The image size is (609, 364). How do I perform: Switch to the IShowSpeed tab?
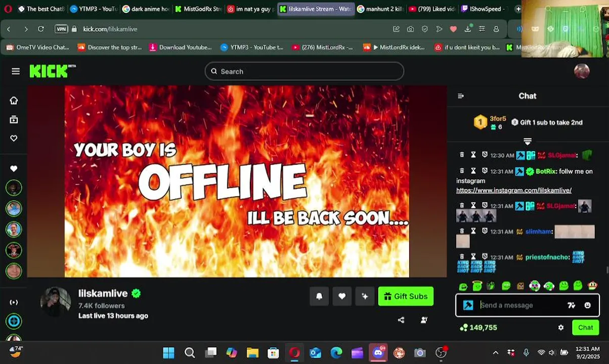[x=484, y=9]
